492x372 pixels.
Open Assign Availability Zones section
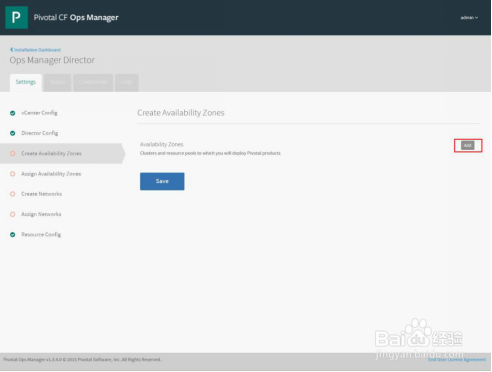(51, 174)
